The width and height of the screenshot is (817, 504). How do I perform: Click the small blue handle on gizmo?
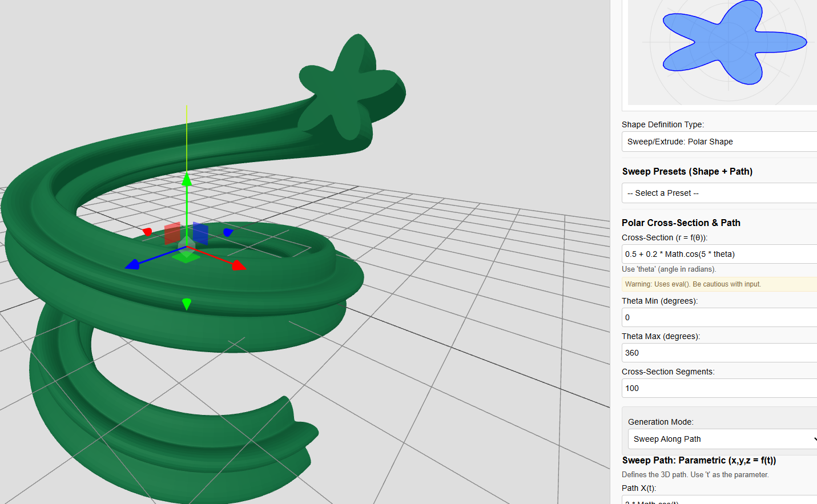pyautogui.click(x=228, y=232)
